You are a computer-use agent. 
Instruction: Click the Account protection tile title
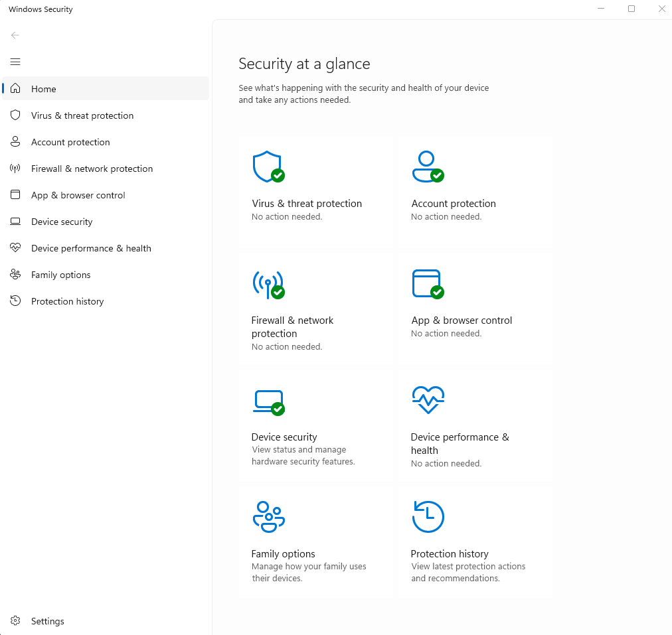tap(454, 204)
